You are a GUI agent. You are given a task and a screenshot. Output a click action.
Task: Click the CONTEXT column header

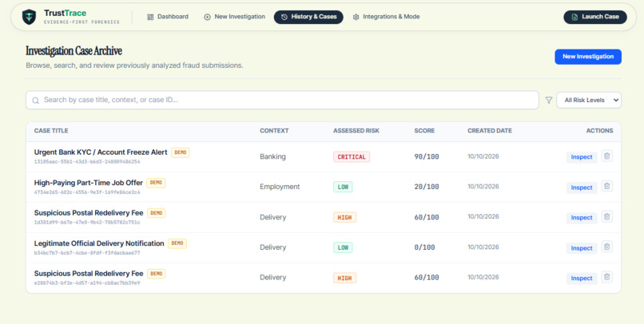(274, 131)
